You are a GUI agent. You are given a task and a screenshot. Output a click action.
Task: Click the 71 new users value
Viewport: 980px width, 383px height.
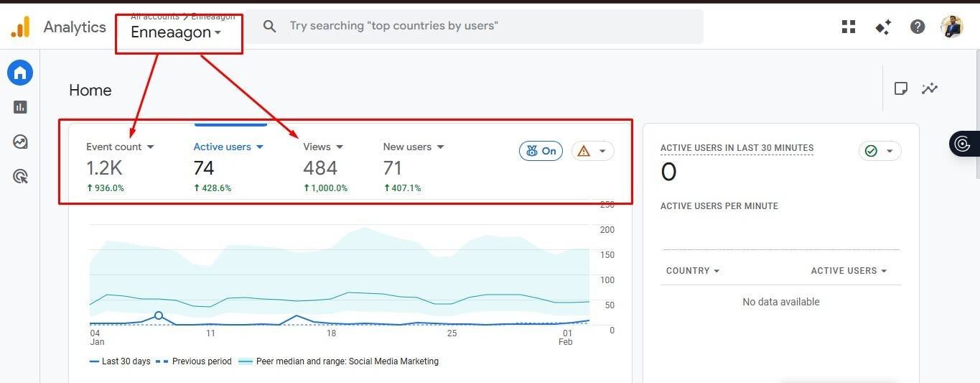[x=393, y=168]
